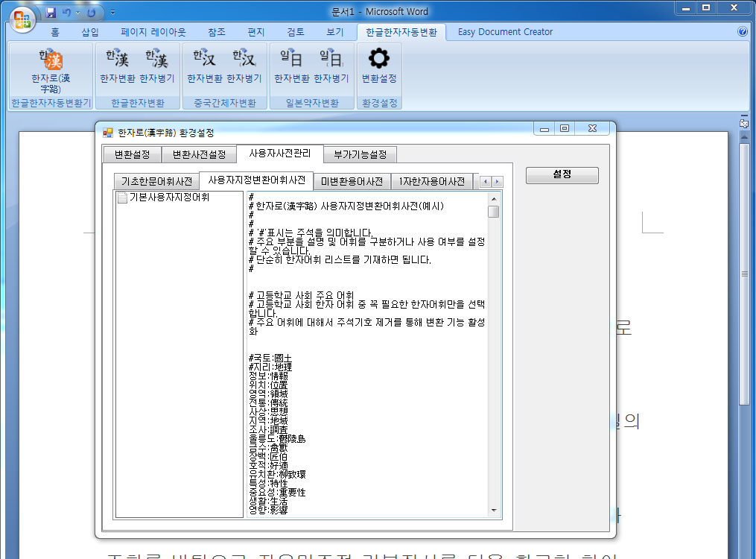756x559 pixels.
Task: Run 한자병기 in the 중국간체자변환 group
Action: (245, 66)
